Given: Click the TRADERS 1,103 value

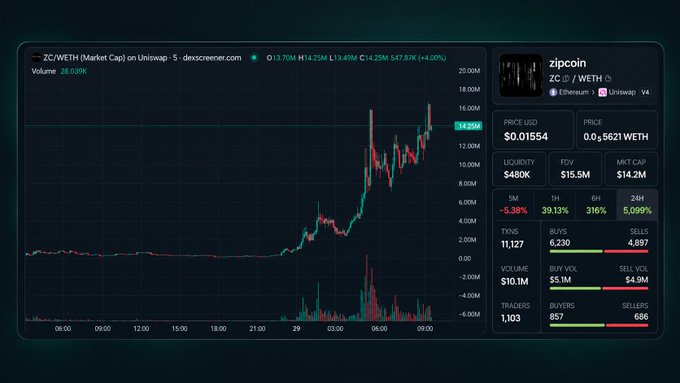Looking at the screenshot, I should tap(510, 318).
